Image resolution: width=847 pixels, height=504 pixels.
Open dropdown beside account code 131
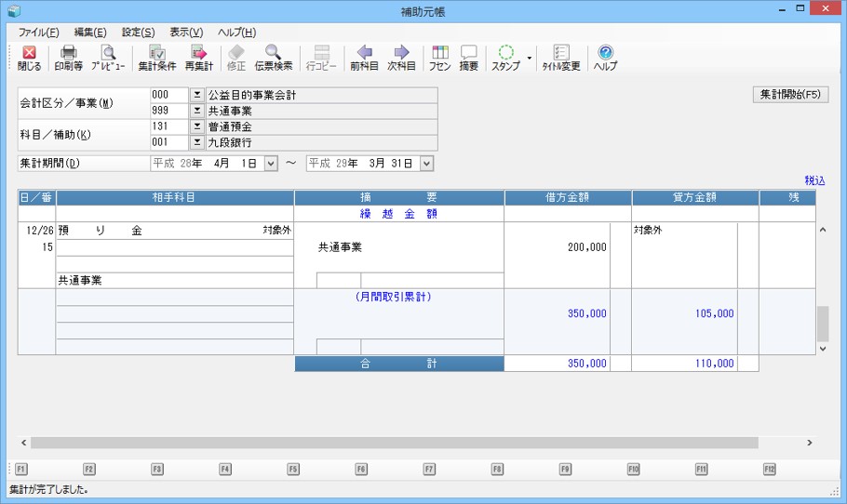coord(196,126)
